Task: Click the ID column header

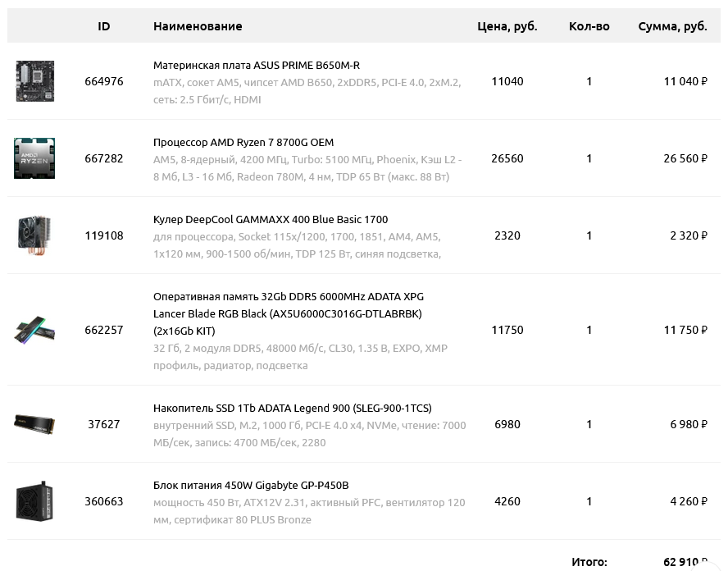Action: point(104,26)
